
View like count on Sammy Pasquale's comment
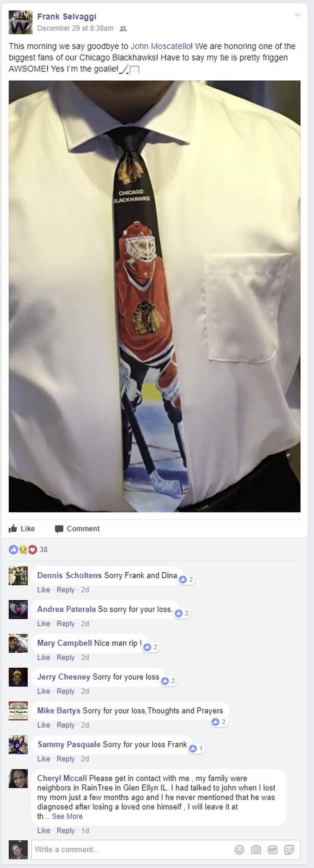(196, 748)
